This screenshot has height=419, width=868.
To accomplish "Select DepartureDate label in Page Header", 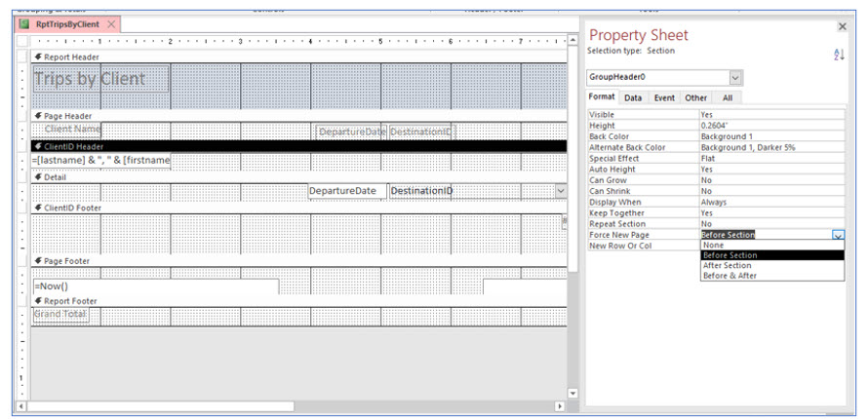I will [350, 133].
